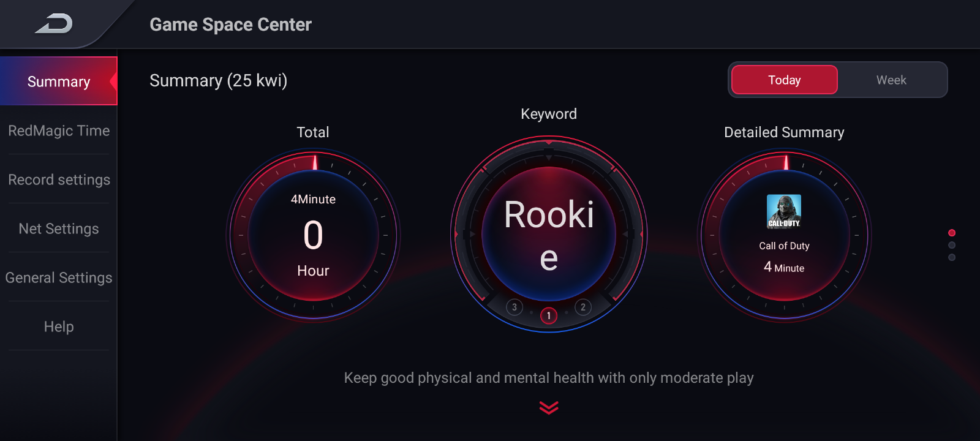The width and height of the screenshot is (980, 441).
Task: Select keyword page indicator number 1
Action: click(549, 315)
